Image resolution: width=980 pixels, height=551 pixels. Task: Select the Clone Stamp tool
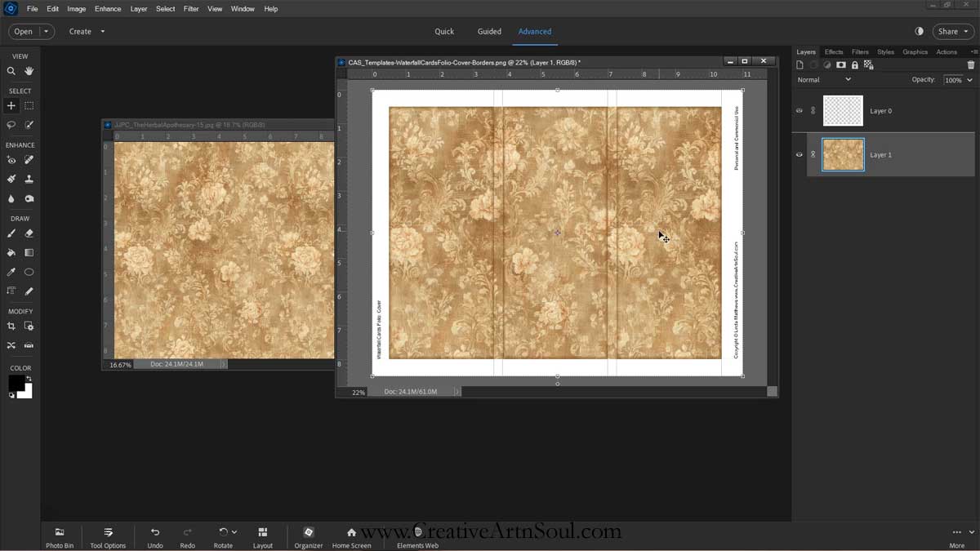pos(29,179)
